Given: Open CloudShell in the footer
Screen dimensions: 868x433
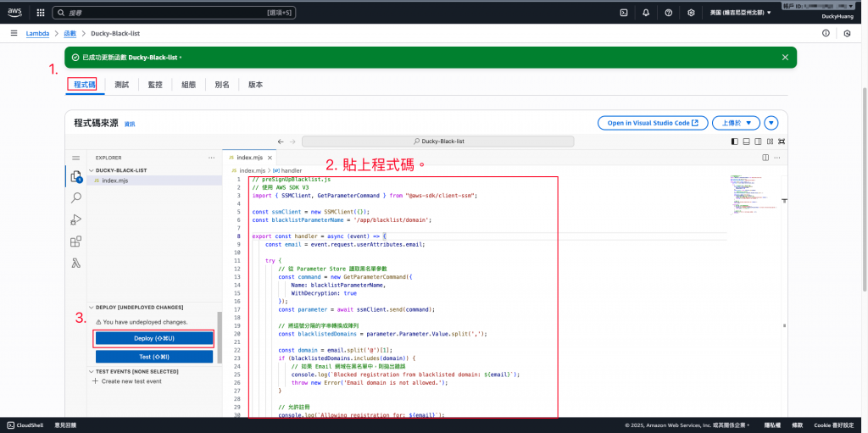Looking at the screenshot, I should coord(26,425).
